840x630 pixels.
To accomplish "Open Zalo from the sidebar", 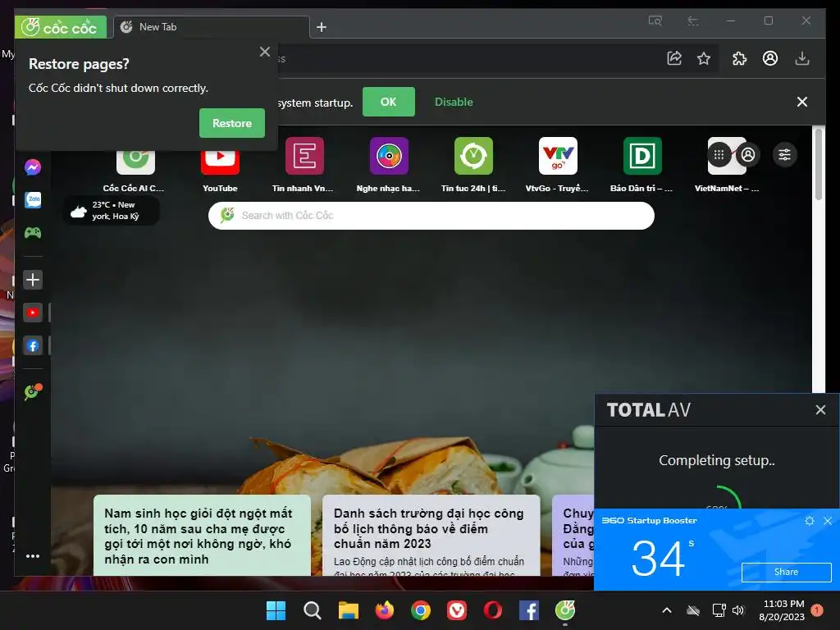I will [x=33, y=200].
